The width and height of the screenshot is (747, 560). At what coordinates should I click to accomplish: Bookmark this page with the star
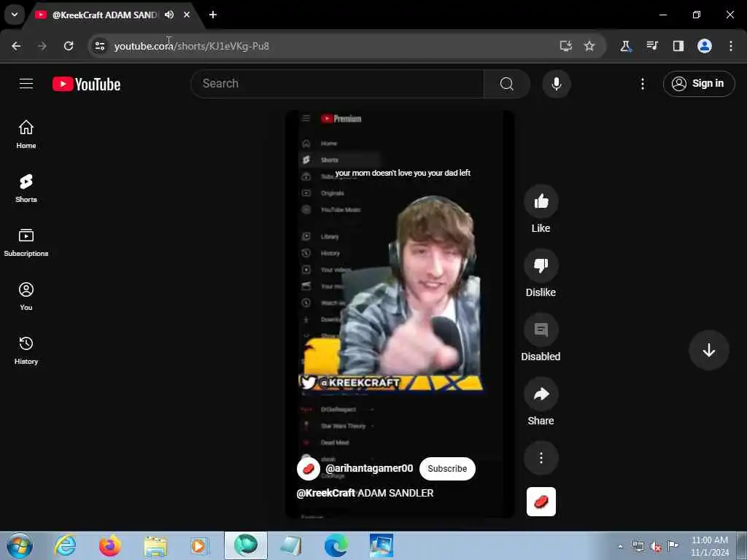coord(589,46)
